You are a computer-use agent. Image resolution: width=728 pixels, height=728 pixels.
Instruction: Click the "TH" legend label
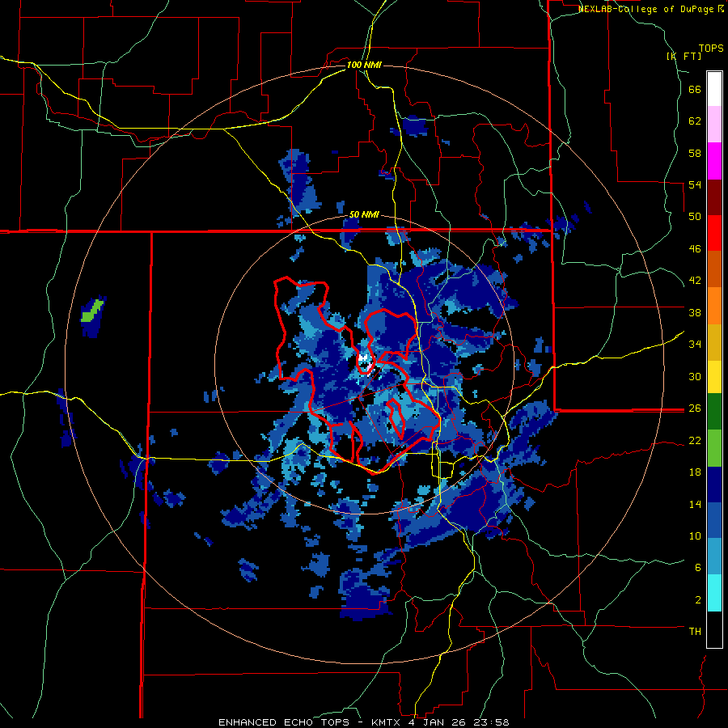(x=695, y=632)
